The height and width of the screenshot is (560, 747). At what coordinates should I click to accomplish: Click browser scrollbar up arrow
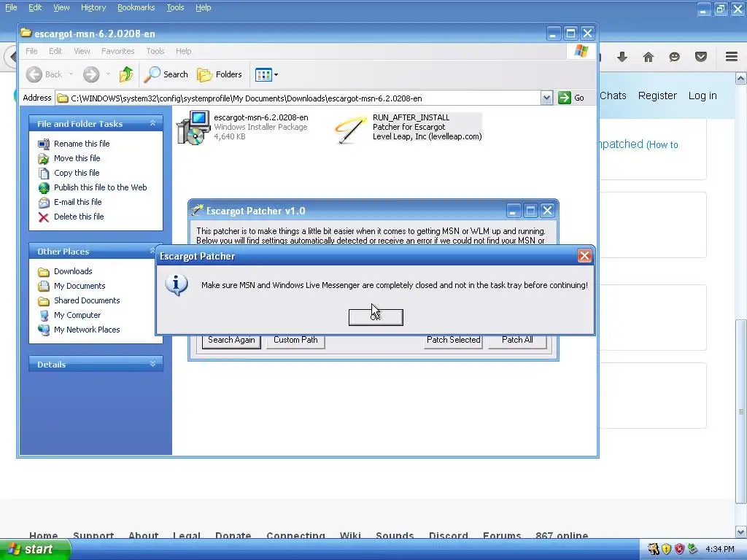point(741,78)
